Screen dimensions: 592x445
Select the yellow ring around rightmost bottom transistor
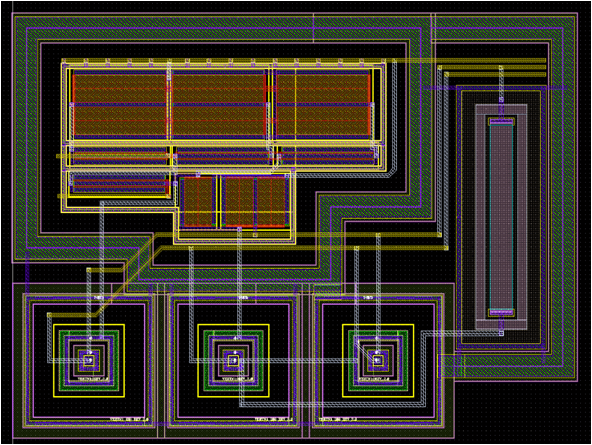click(x=378, y=360)
